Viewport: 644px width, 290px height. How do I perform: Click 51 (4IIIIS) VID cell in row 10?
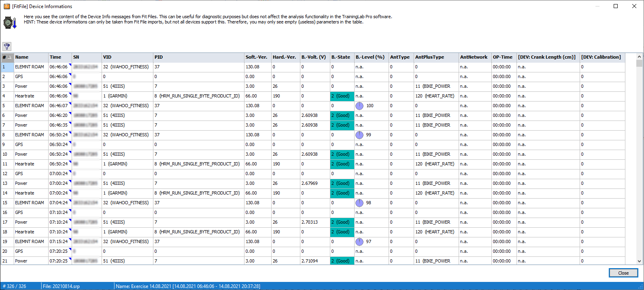pyautogui.click(x=128, y=154)
